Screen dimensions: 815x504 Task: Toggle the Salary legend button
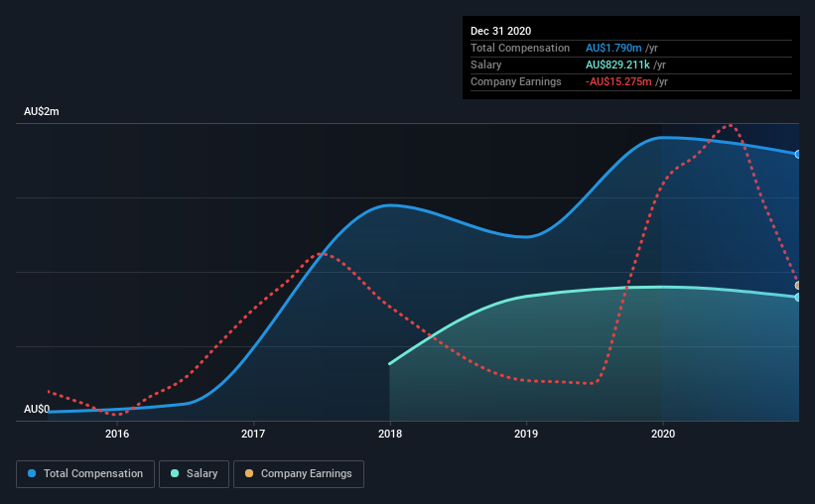point(194,474)
